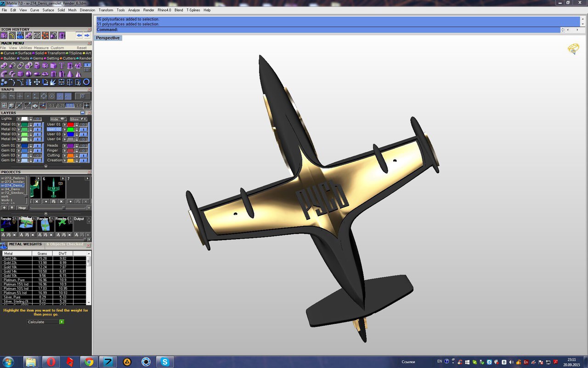The width and height of the screenshot is (588, 368).
Task: Select the Ellipsoid solid tool
Action: [x=37, y=74]
